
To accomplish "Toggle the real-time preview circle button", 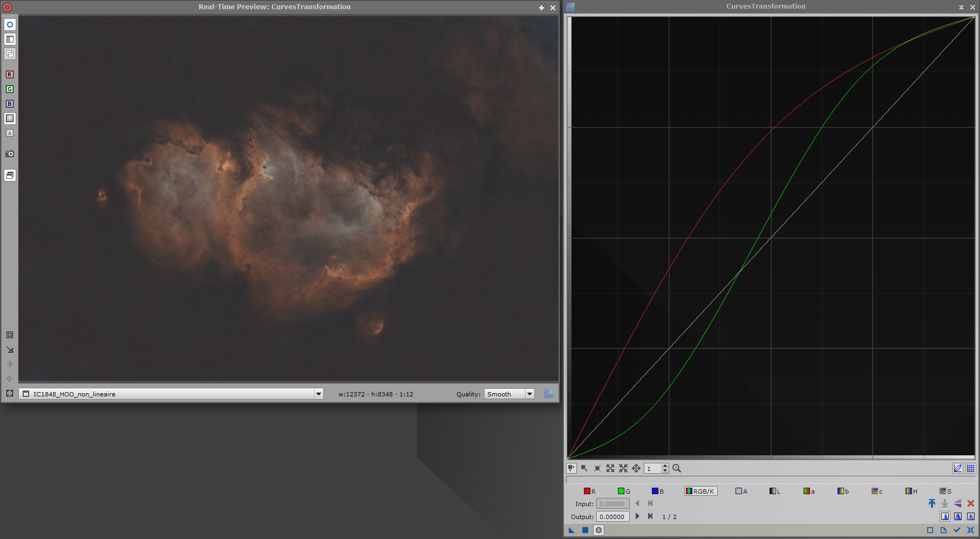I will tap(598, 530).
